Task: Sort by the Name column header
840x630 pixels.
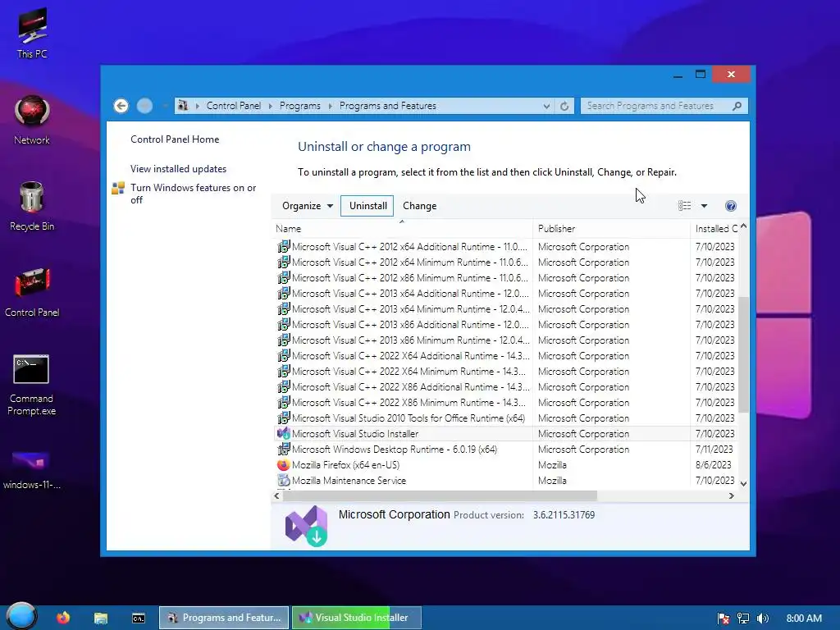Action: click(x=402, y=229)
